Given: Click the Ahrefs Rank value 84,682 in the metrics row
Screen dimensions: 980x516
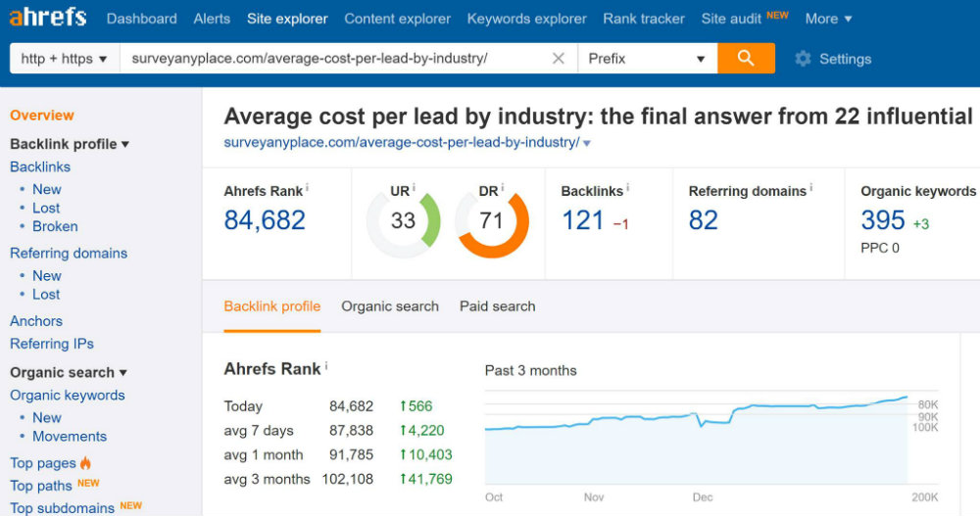Looking at the screenshot, I should pos(265,220).
